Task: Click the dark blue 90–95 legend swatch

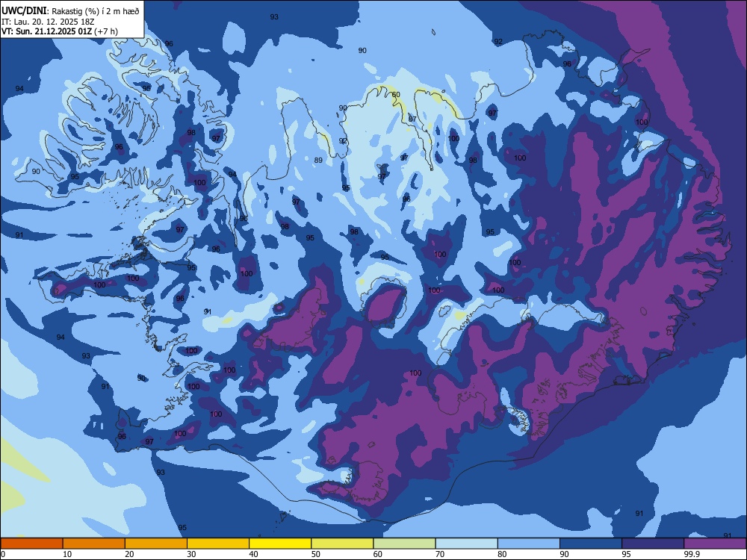Action: tap(591, 544)
